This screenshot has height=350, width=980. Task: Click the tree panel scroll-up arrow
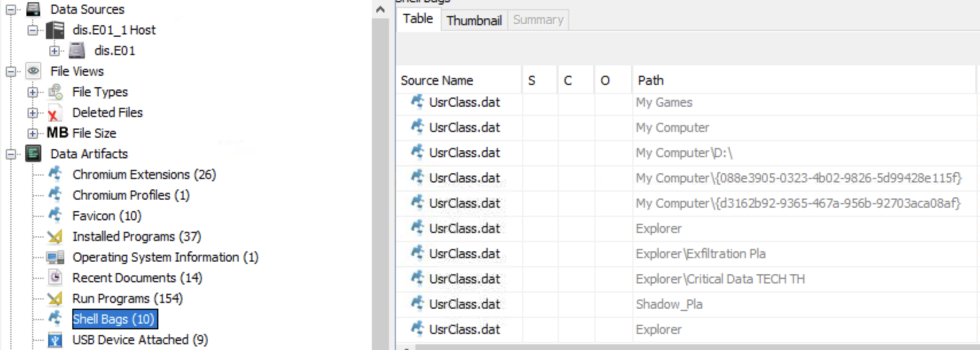click(380, 9)
